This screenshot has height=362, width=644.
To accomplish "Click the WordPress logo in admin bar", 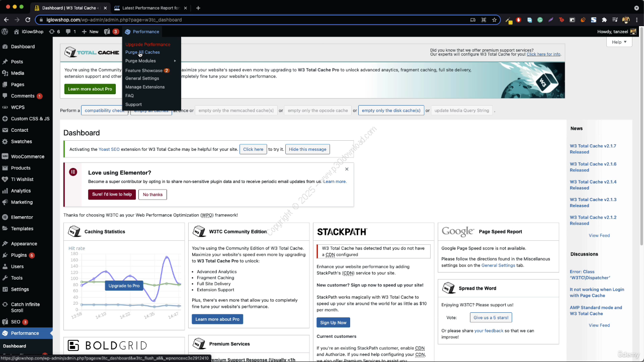I will [x=5, y=32].
